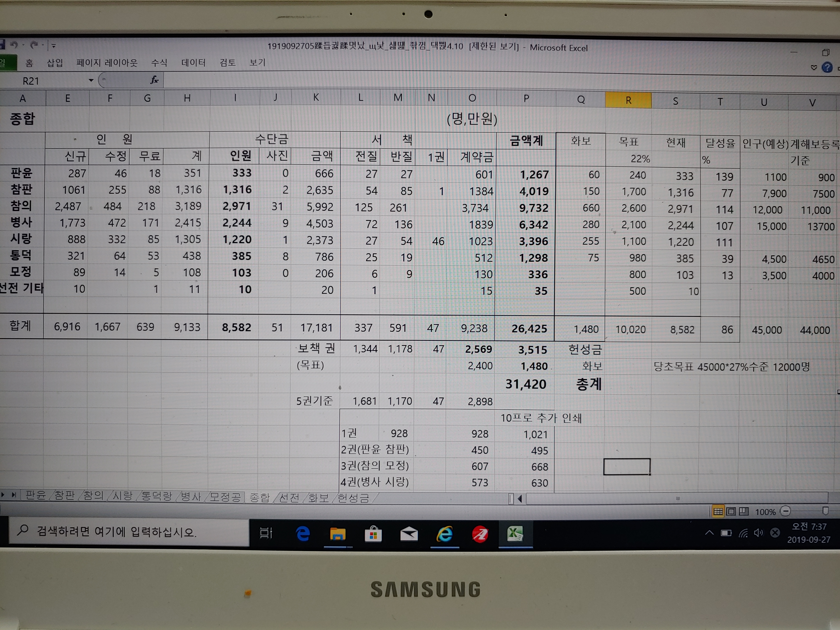Click the Excel icon on the taskbar
The height and width of the screenshot is (630, 840).
click(515, 534)
